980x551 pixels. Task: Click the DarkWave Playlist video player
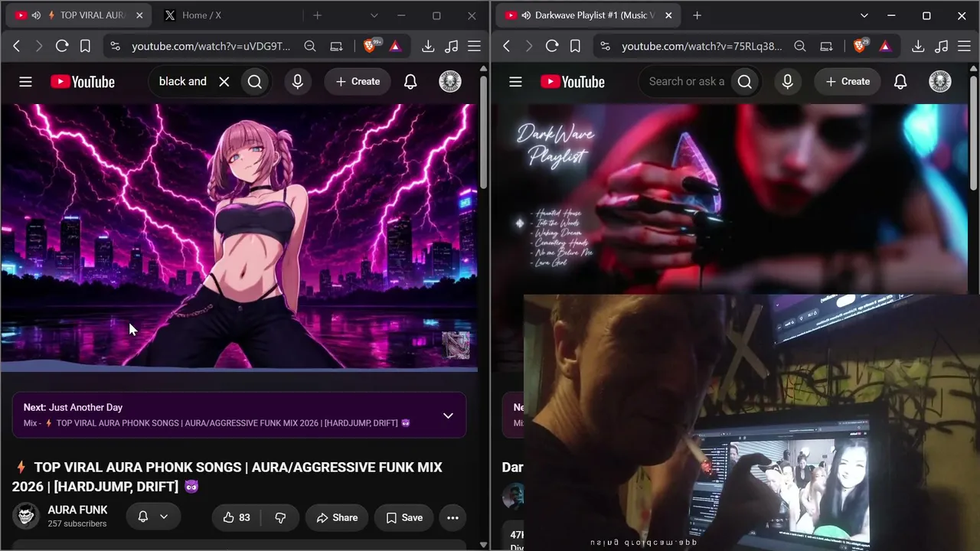pos(729,199)
